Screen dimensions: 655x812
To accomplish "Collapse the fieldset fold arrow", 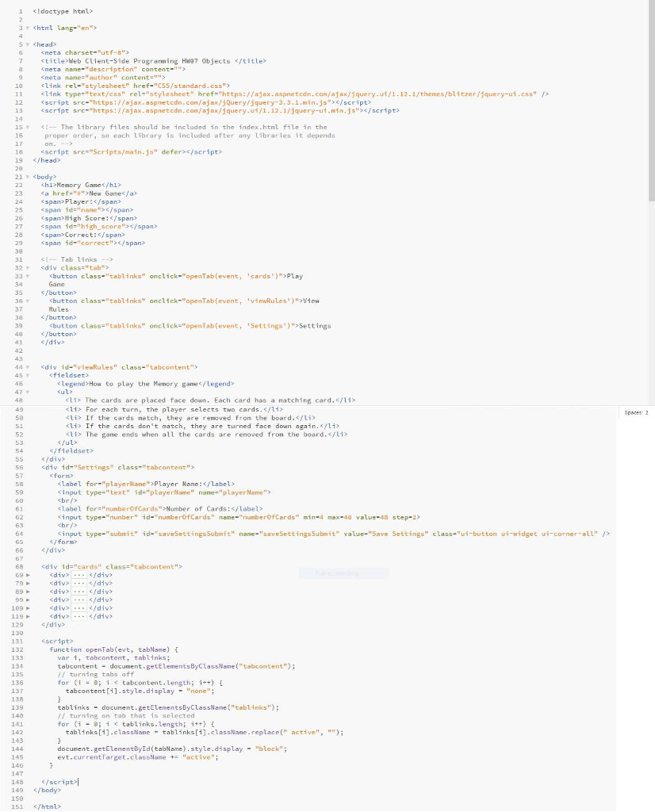I will 29,375.
